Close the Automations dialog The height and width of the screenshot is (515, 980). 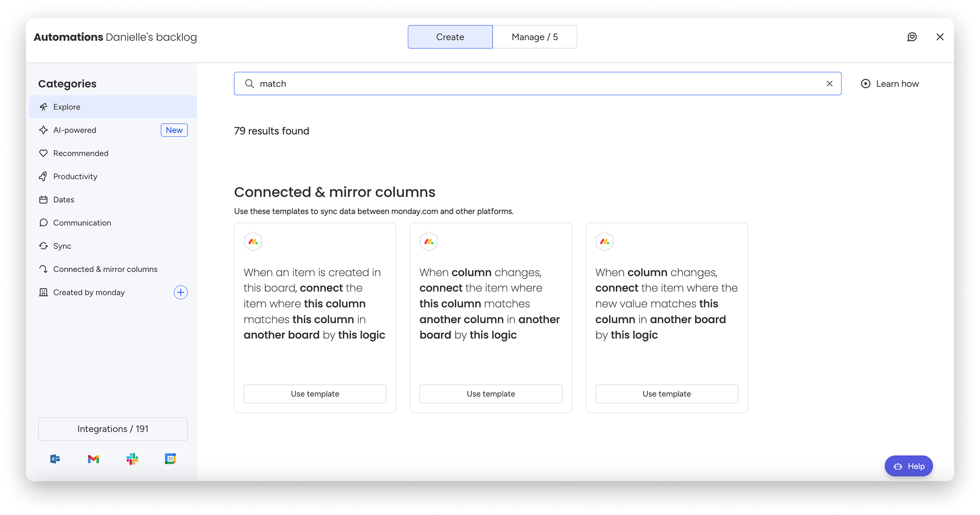[x=940, y=37]
